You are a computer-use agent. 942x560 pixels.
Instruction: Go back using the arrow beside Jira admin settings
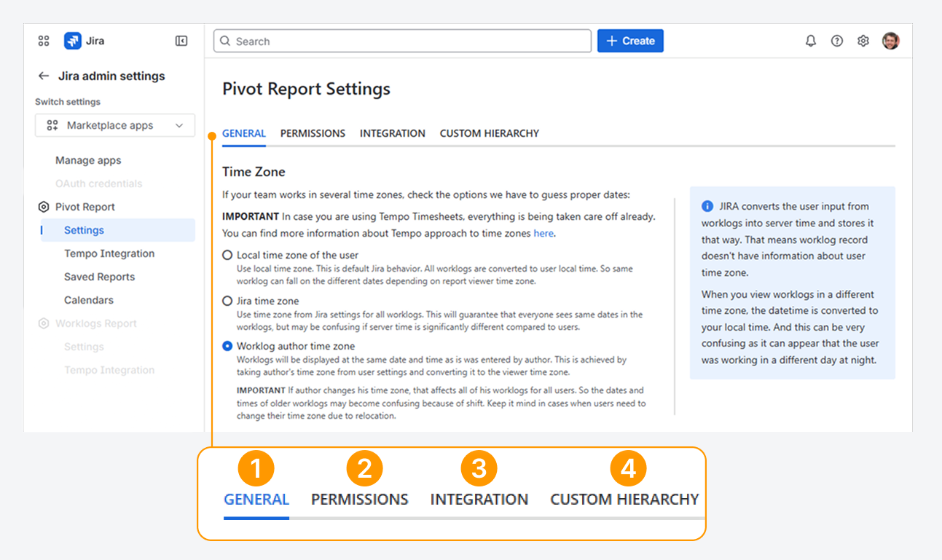click(x=44, y=76)
